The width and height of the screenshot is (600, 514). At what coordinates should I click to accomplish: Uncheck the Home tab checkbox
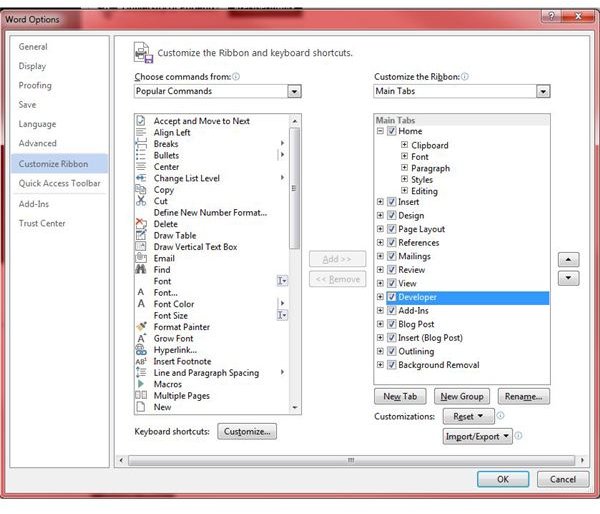pyautogui.click(x=391, y=131)
